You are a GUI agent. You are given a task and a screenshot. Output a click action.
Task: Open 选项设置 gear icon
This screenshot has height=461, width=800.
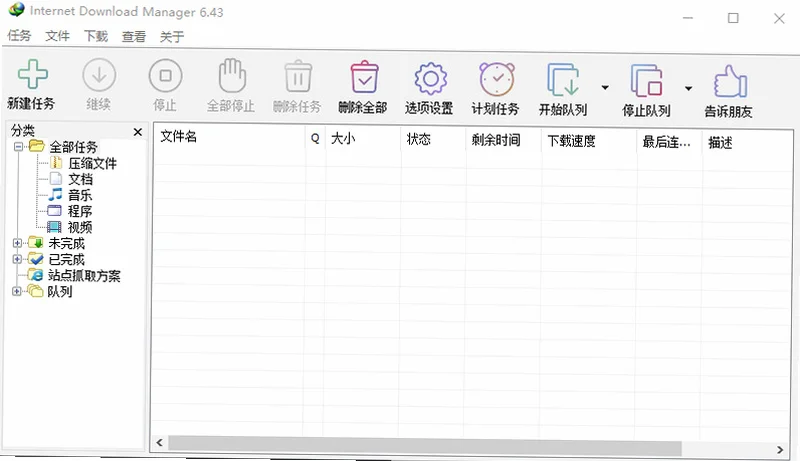pyautogui.click(x=431, y=79)
